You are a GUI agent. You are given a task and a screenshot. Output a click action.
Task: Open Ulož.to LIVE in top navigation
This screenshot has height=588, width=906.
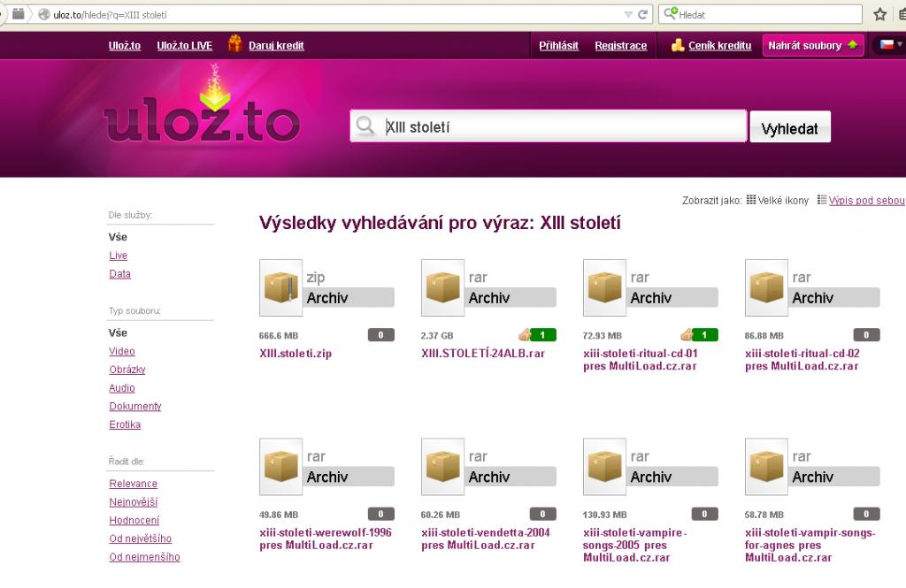pyautogui.click(x=185, y=46)
